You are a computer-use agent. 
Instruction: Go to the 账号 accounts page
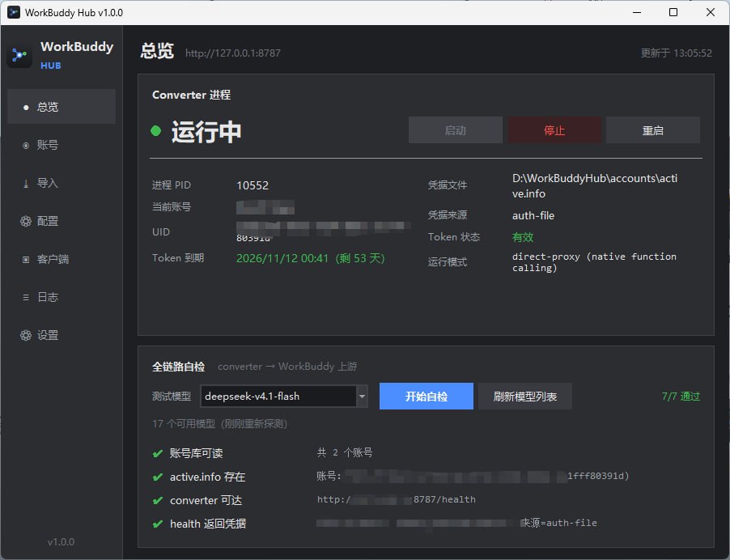(62, 145)
